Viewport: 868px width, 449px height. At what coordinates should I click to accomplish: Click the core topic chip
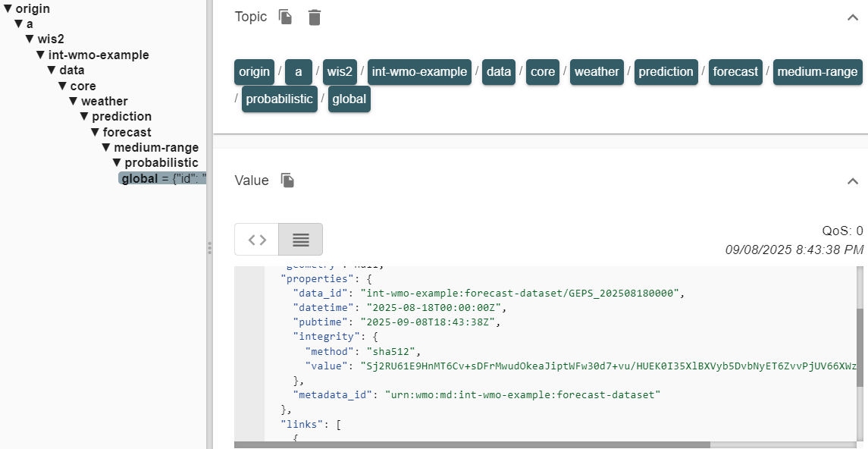coord(543,72)
